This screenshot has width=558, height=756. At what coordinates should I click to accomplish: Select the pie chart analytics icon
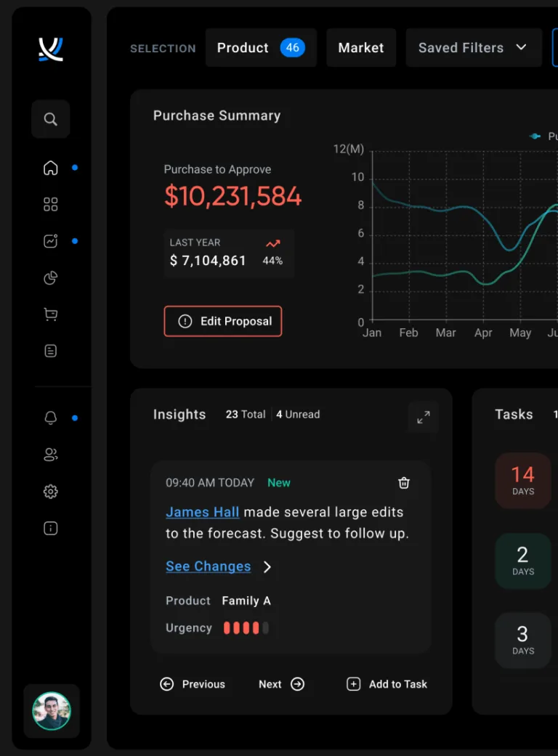(x=50, y=277)
